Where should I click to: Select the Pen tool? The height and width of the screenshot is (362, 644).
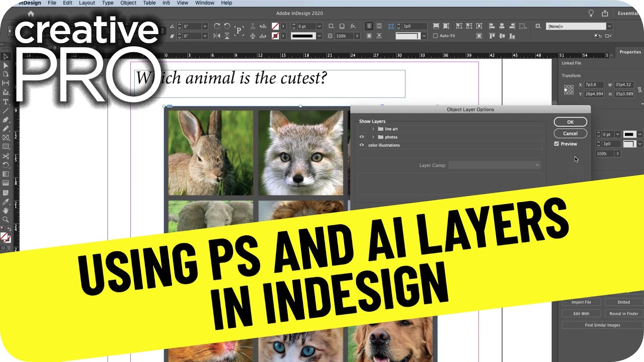(x=6, y=120)
